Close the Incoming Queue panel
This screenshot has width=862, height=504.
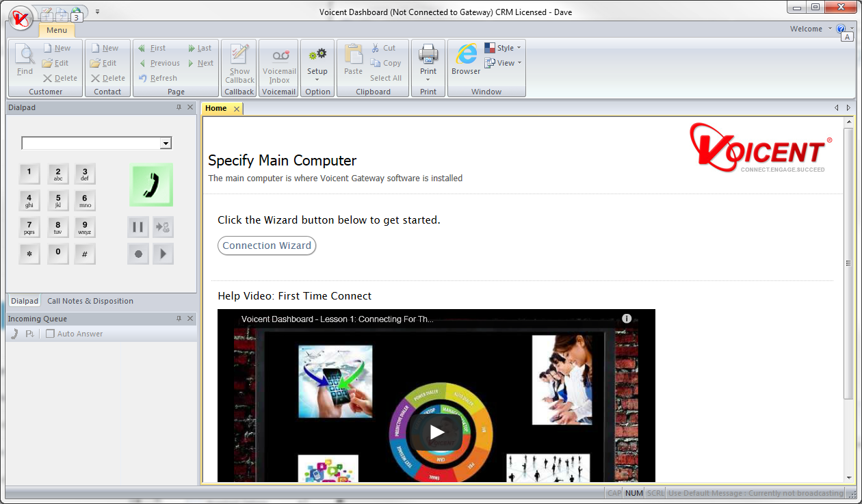pos(190,319)
